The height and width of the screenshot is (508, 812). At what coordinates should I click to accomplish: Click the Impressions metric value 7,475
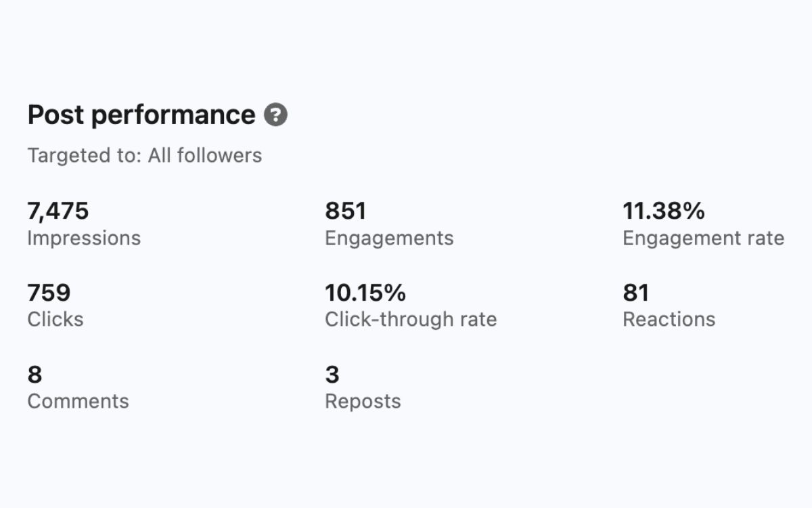pos(58,211)
